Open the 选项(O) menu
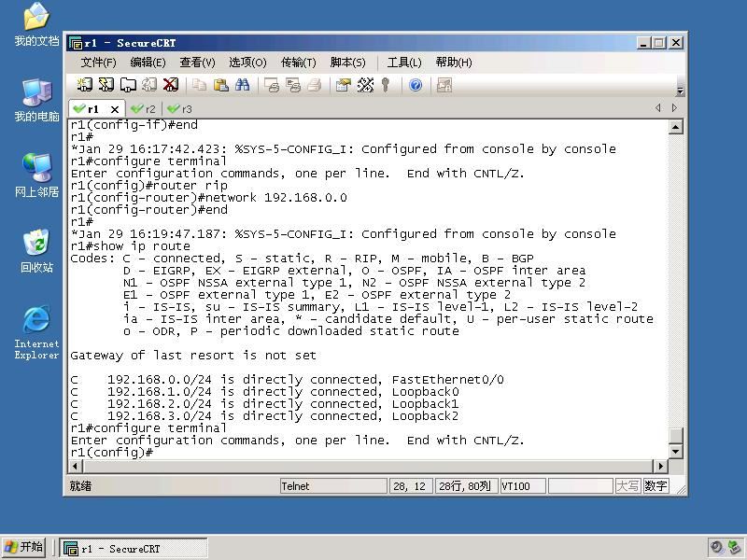Screen dimensions: 747x560 point(247,63)
